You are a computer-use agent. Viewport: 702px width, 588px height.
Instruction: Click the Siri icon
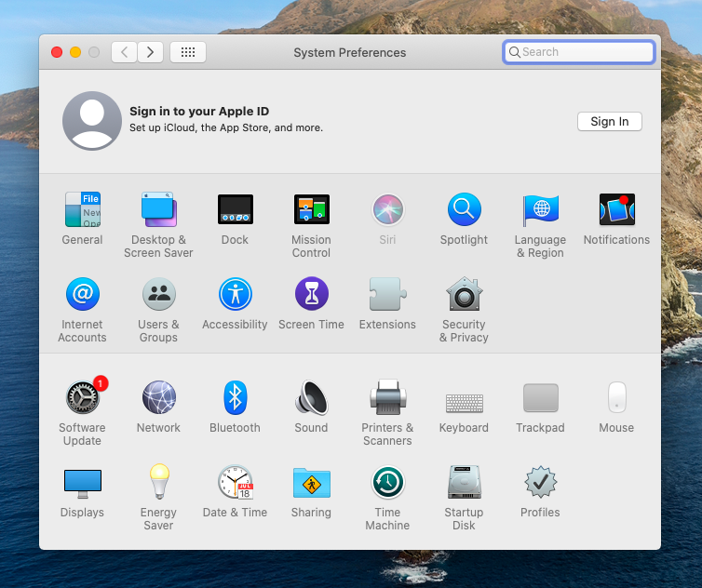(x=387, y=209)
